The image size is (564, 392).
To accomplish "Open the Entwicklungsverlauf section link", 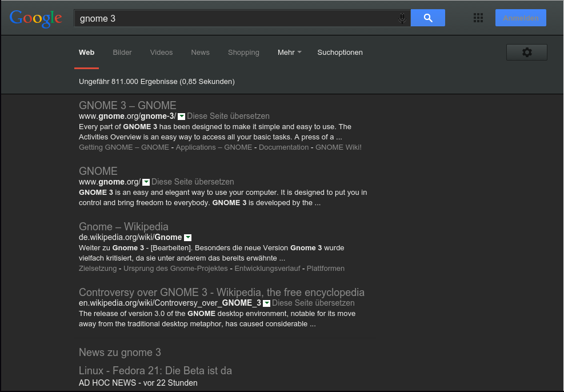I will [x=267, y=269].
